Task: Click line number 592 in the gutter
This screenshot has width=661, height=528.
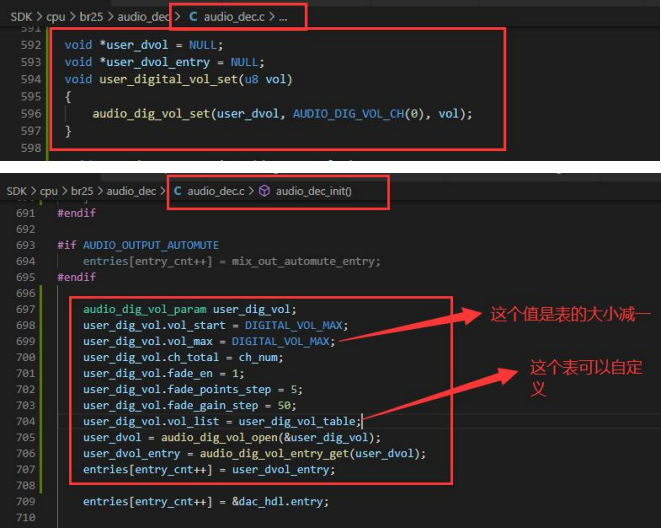Action: click(31, 45)
